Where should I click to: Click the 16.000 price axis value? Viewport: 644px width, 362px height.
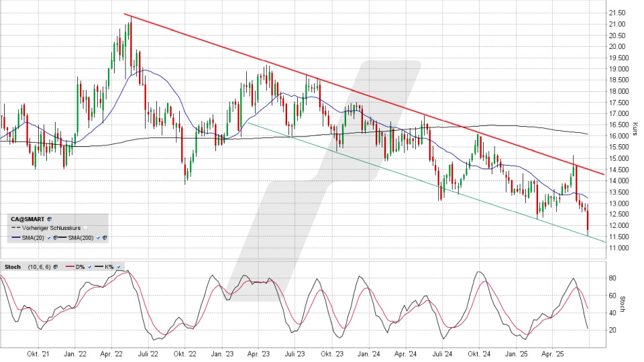tap(619, 136)
